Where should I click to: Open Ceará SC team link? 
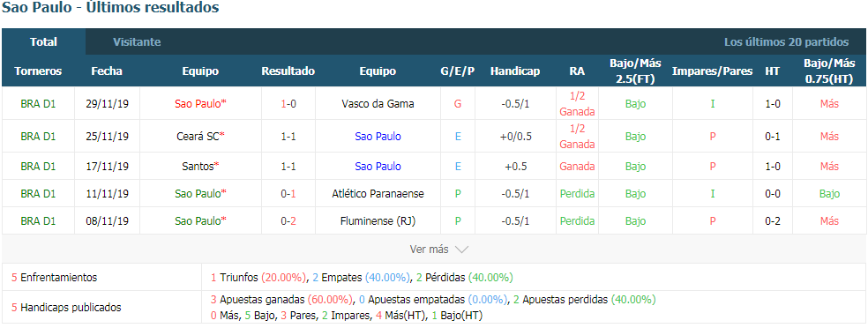tap(200, 136)
